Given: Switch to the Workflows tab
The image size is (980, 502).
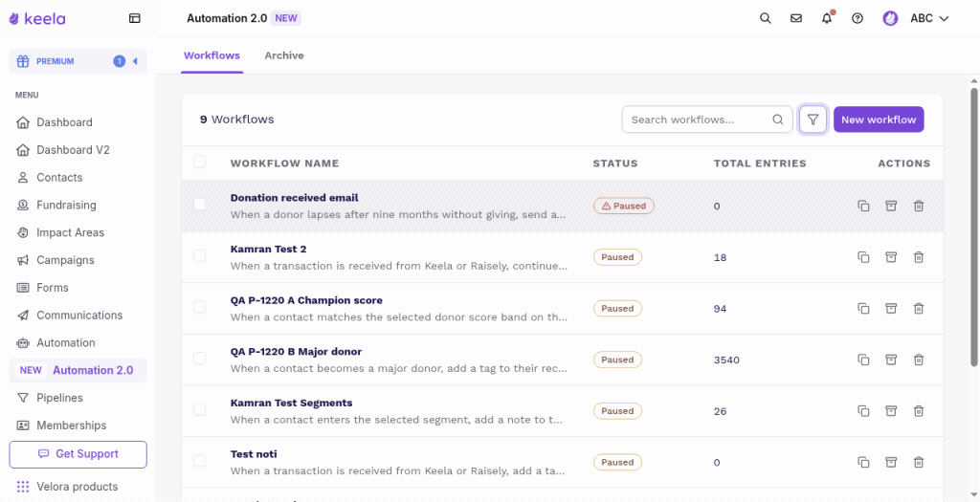Looking at the screenshot, I should [212, 55].
